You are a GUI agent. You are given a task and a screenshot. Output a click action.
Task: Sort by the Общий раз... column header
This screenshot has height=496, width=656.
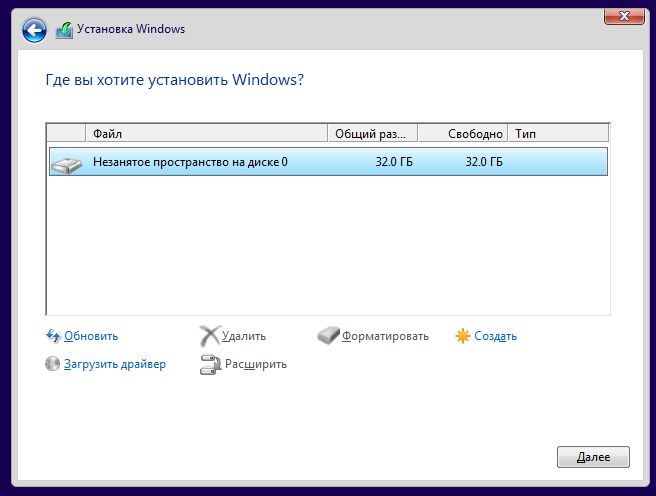(x=373, y=133)
